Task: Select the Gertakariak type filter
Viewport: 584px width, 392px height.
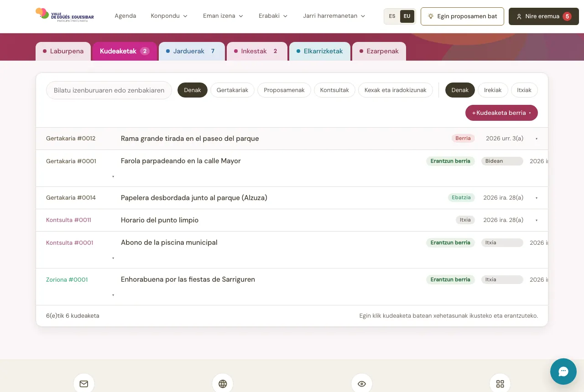Action: point(232,90)
